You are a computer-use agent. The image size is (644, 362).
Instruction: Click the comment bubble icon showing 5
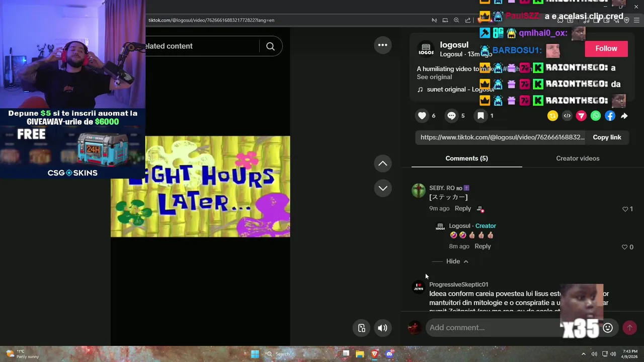click(x=451, y=116)
